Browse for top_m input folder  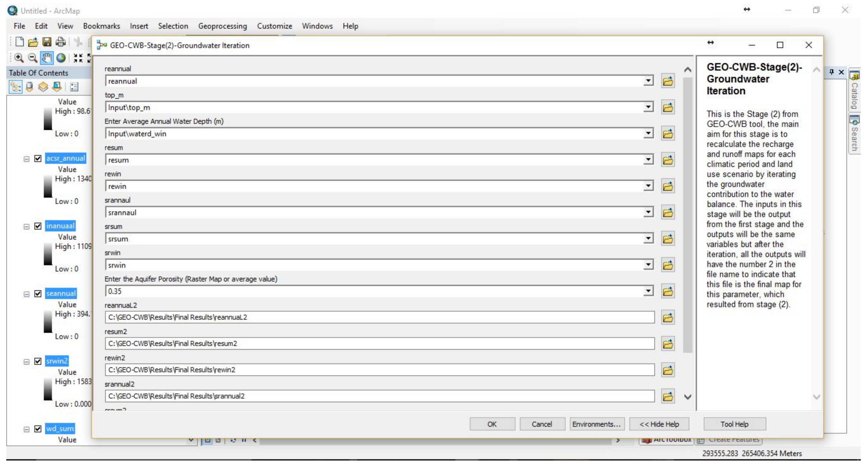667,108
